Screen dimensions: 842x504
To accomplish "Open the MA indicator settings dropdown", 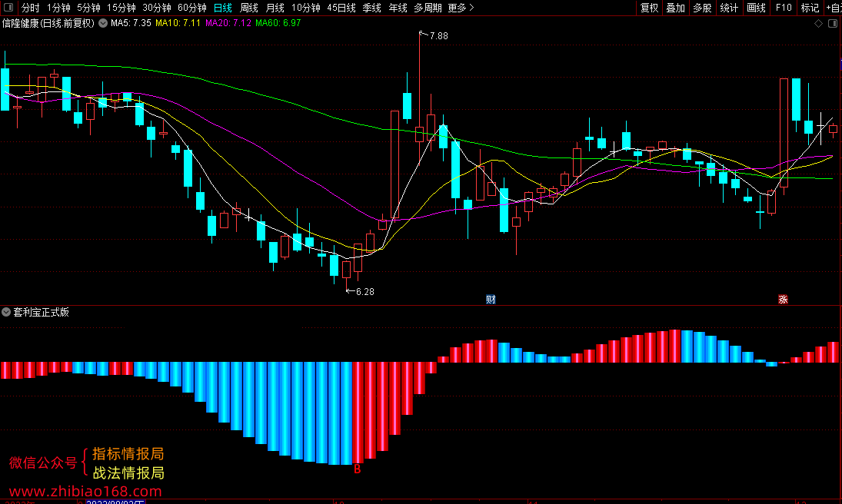I will pyautogui.click(x=102, y=23).
